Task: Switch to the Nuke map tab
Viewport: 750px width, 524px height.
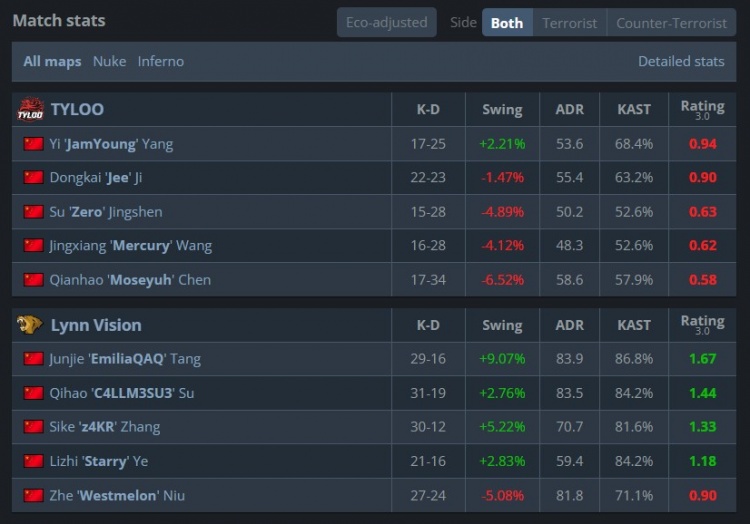Action: point(110,61)
